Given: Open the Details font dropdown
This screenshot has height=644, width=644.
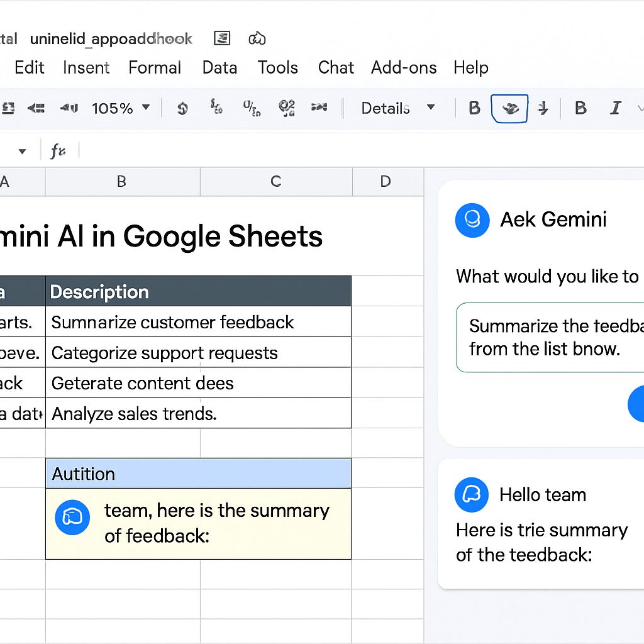Looking at the screenshot, I should point(397,108).
